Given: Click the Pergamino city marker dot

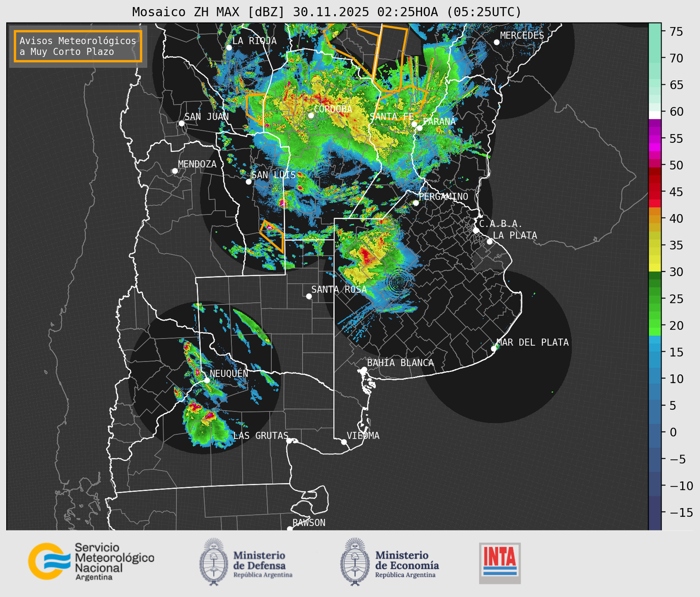Looking at the screenshot, I should click(x=416, y=203).
